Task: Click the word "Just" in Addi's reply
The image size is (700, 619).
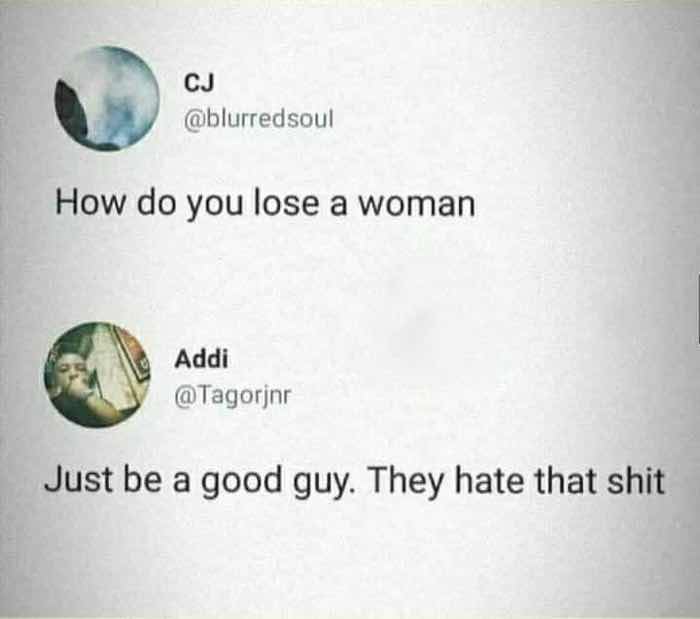Action: pos(79,480)
